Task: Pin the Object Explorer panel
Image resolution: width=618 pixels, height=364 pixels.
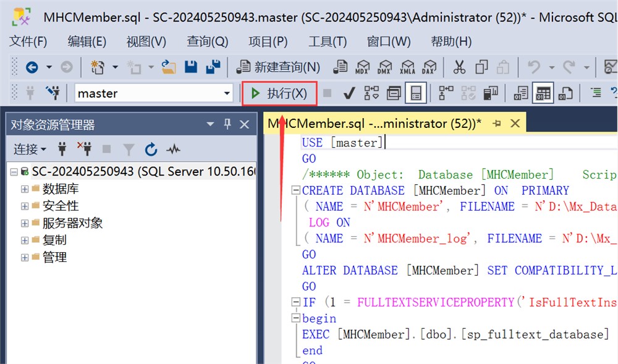Action: coord(227,124)
